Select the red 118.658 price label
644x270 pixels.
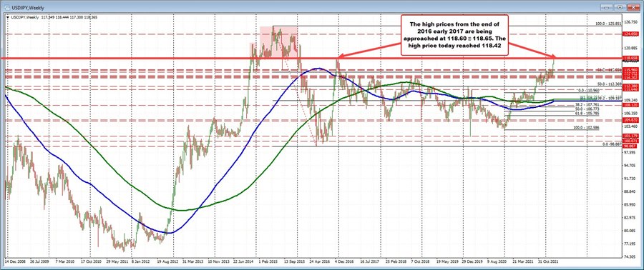(630, 59)
